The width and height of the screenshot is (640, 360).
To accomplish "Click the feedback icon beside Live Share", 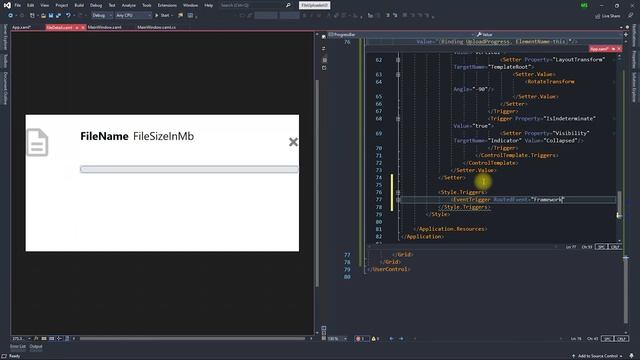I will click(x=630, y=16).
